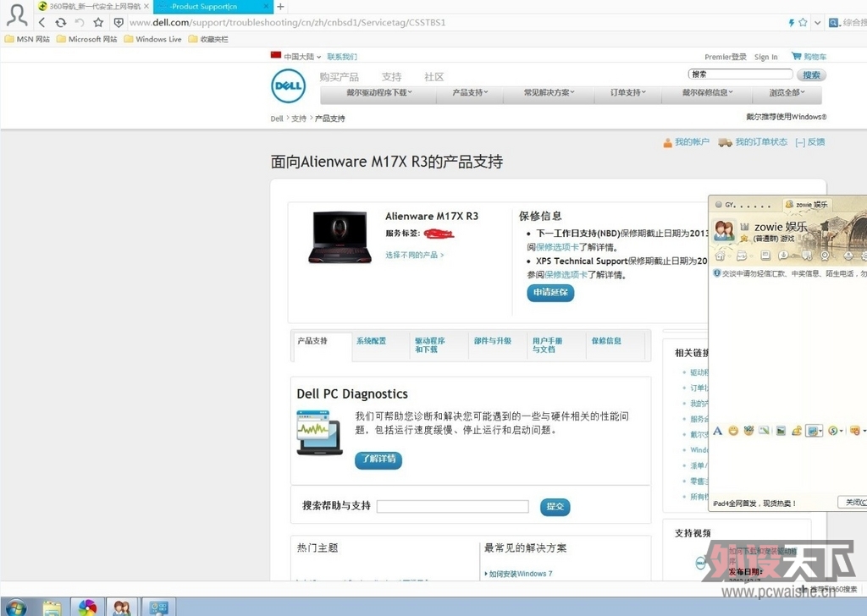Click the 支持 breadcrumb link

(x=299, y=118)
